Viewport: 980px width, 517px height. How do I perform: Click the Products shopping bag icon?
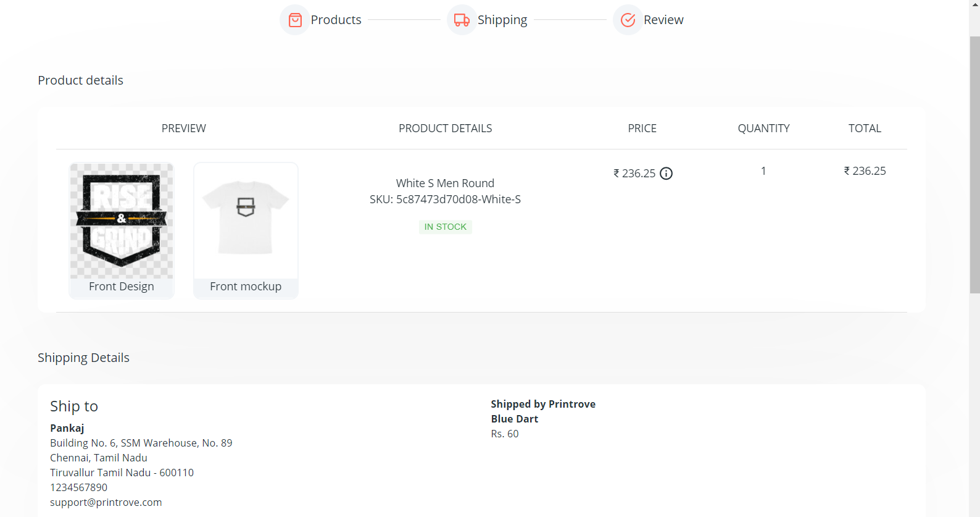(295, 20)
